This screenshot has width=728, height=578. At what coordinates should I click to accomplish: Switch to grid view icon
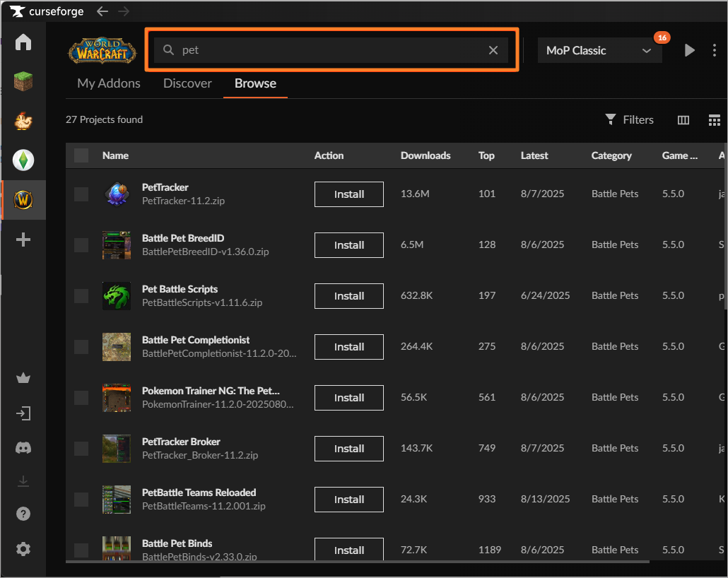tap(714, 120)
